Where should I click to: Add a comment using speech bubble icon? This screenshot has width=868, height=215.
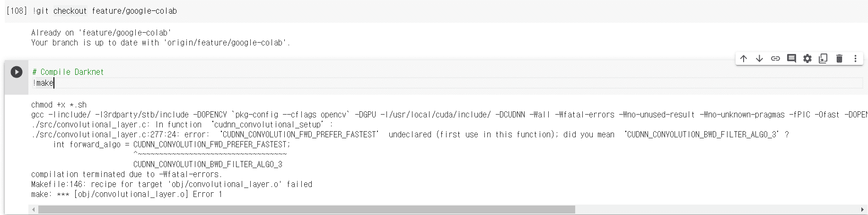click(791, 59)
